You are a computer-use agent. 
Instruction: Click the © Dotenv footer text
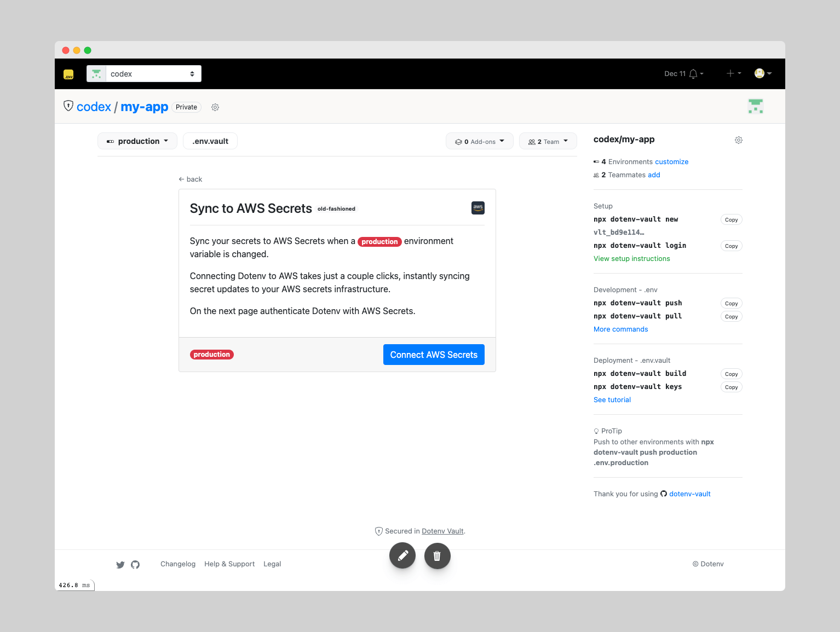coord(708,564)
